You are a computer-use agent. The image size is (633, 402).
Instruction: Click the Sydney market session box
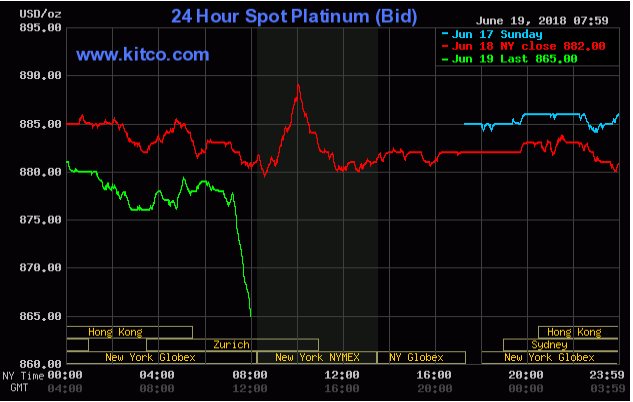point(549,345)
